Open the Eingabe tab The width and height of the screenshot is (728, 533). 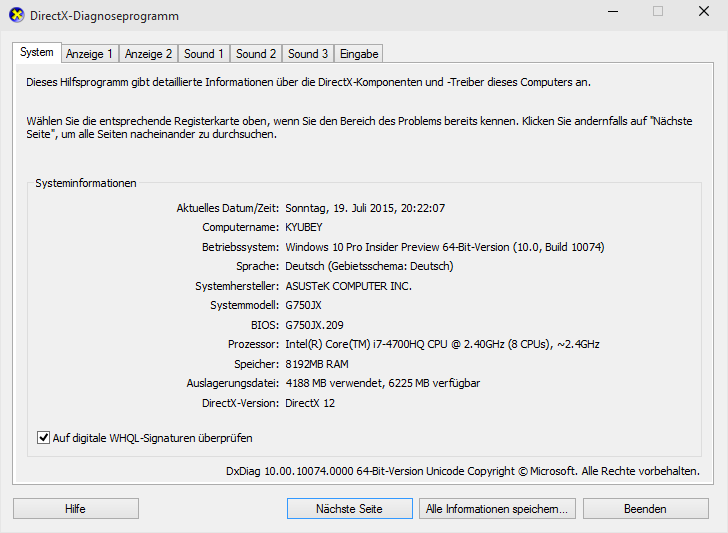pyautogui.click(x=358, y=54)
